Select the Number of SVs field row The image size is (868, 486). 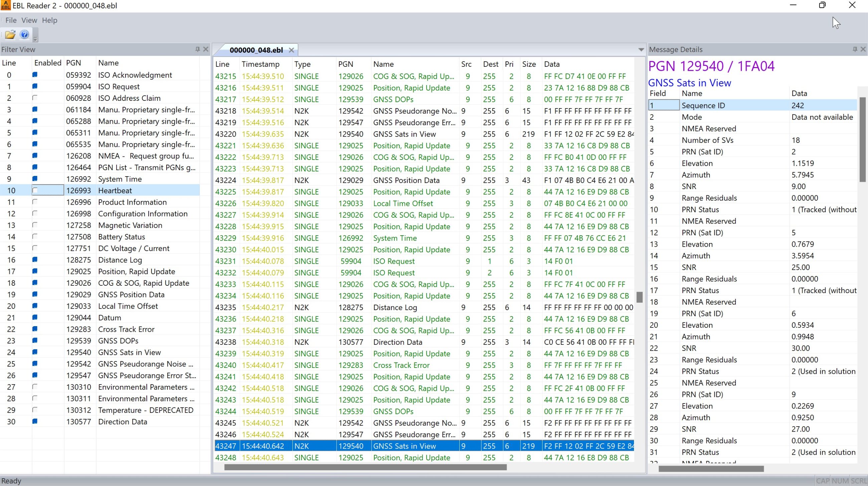pos(752,140)
